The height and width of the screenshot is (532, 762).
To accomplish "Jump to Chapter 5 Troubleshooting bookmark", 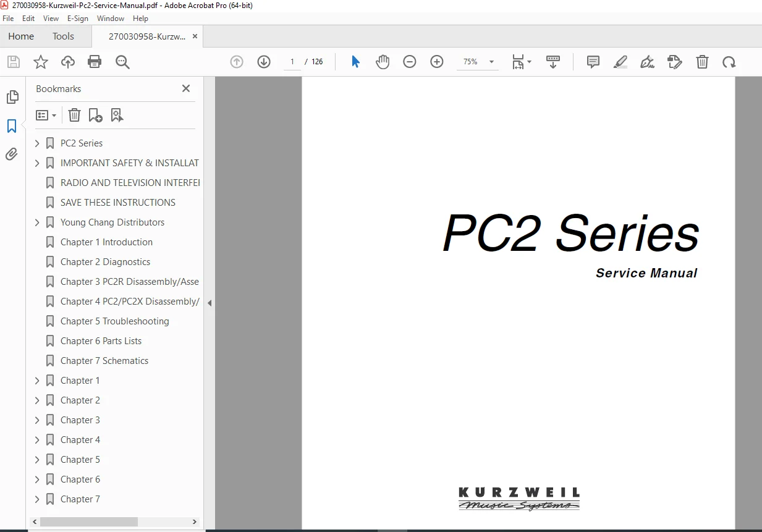I will click(x=115, y=321).
